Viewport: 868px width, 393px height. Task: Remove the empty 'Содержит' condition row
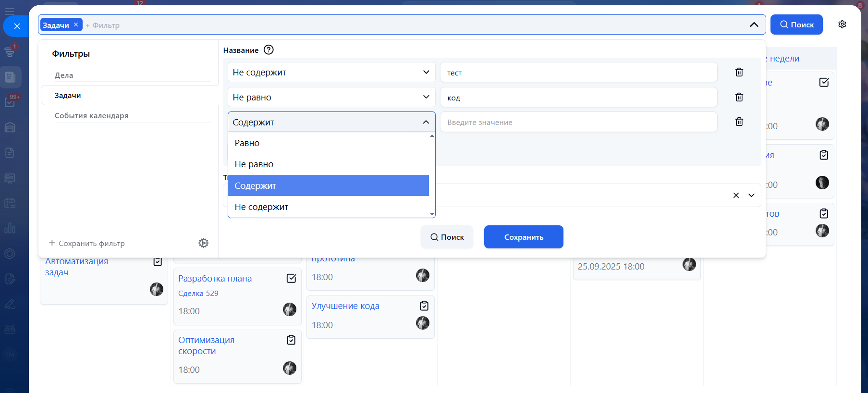click(x=739, y=122)
